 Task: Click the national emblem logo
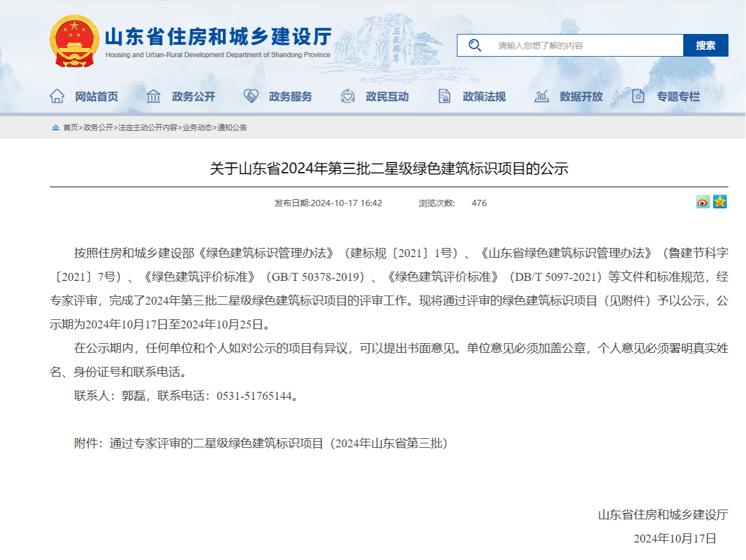click(75, 41)
